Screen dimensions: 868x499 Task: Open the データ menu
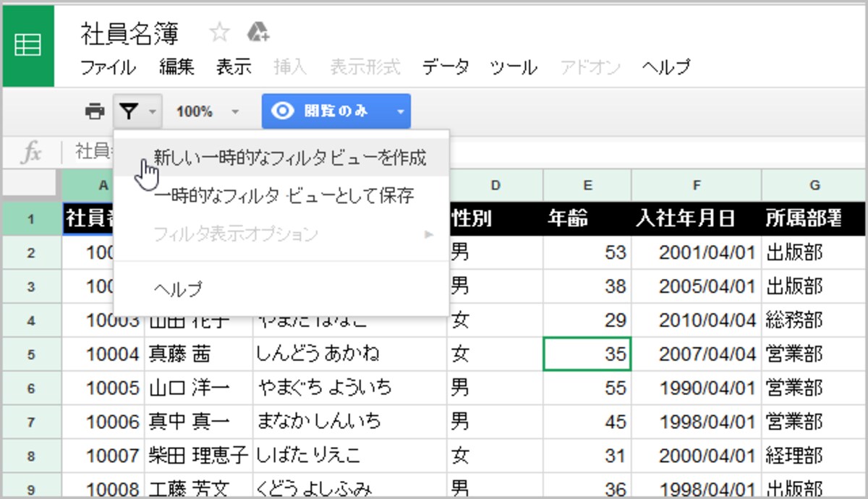pyautogui.click(x=446, y=68)
